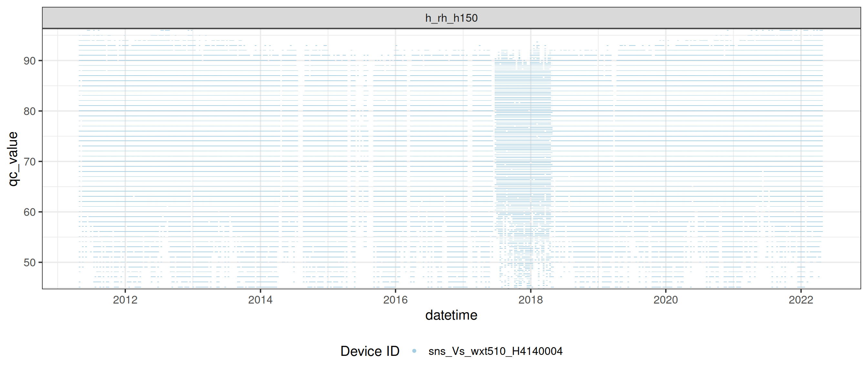Click the legend dot for the device
The width and height of the screenshot is (868, 372).
(x=414, y=351)
